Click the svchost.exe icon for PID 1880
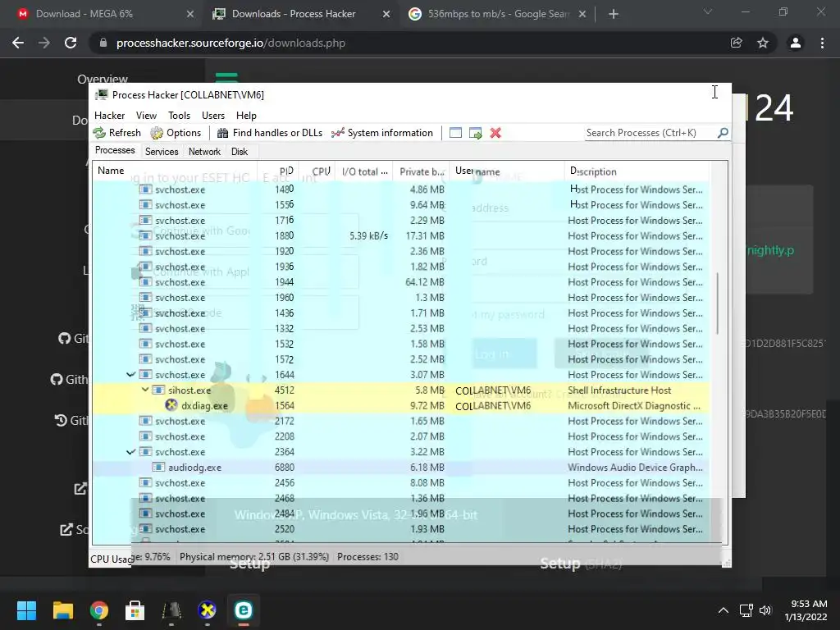840x630 pixels. [x=145, y=235]
